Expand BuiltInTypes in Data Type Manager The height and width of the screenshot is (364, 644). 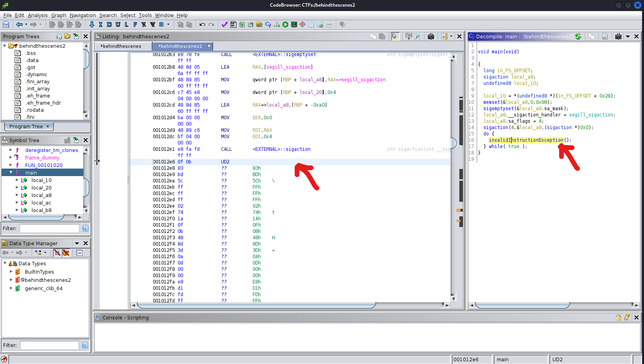tap(11, 272)
